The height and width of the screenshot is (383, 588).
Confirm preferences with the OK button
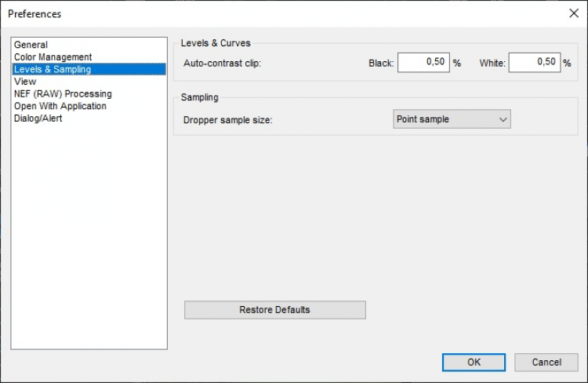pos(474,362)
